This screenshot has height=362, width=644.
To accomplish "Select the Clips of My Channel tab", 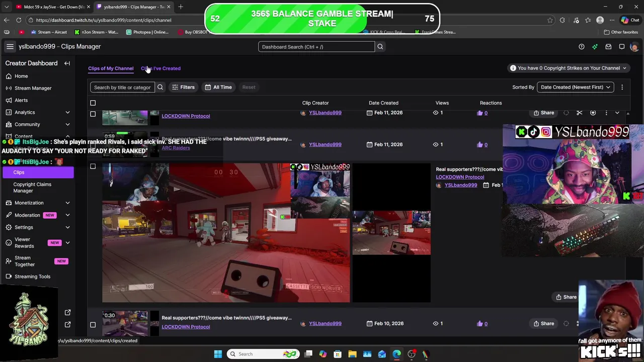I will tap(111, 68).
